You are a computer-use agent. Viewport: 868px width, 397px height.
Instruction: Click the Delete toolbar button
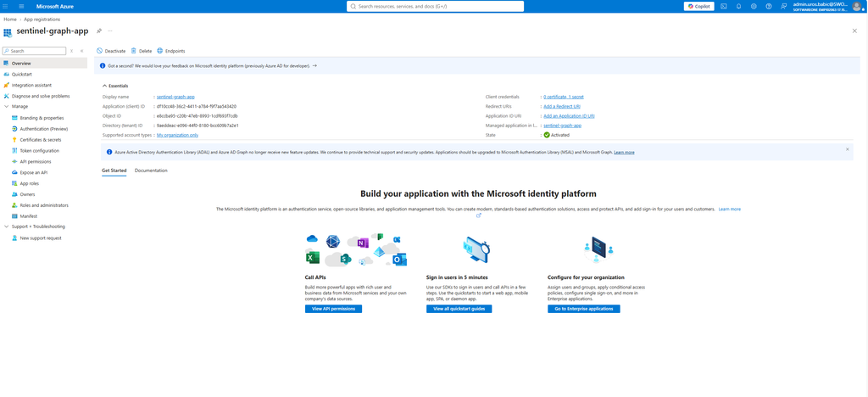click(x=142, y=51)
